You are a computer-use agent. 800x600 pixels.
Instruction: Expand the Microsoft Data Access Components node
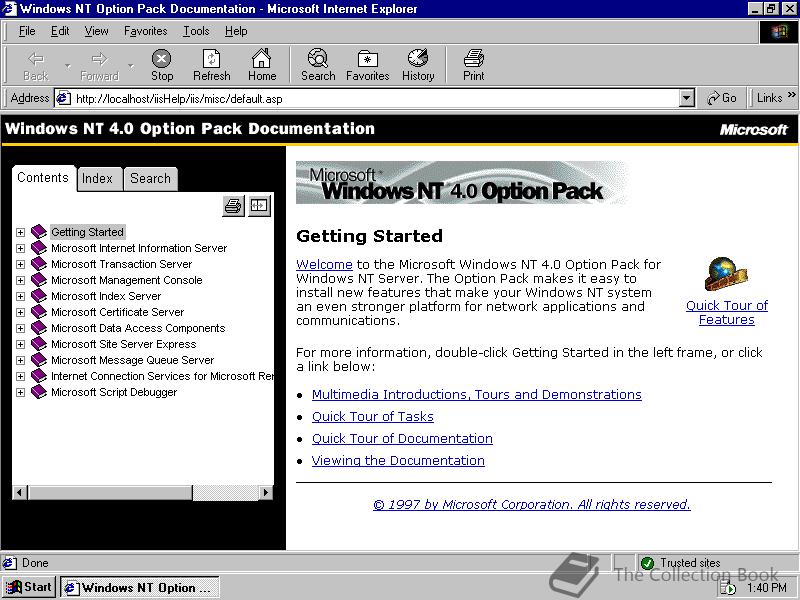point(20,329)
